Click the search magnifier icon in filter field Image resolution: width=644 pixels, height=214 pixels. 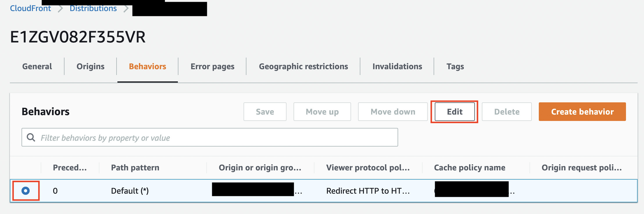pyautogui.click(x=31, y=137)
